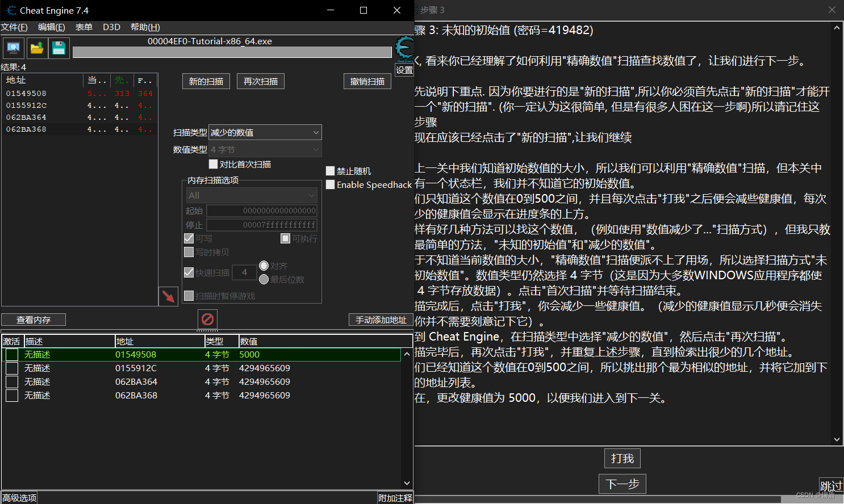Click the 描述 column header in address table
Screen dimensions: 844x504
pyautogui.click(x=69, y=341)
